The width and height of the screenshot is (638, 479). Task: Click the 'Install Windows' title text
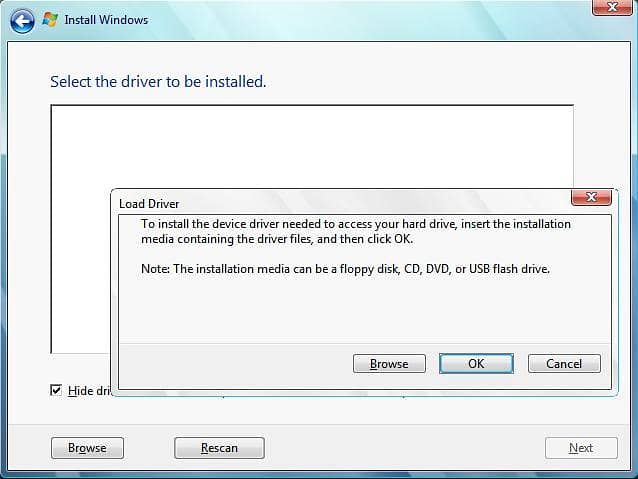pos(106,20)
